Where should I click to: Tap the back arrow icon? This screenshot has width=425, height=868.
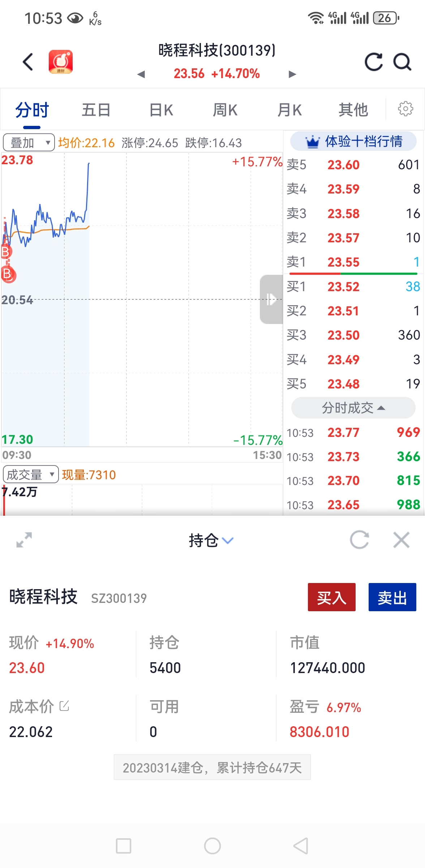[x=28, y=61]
